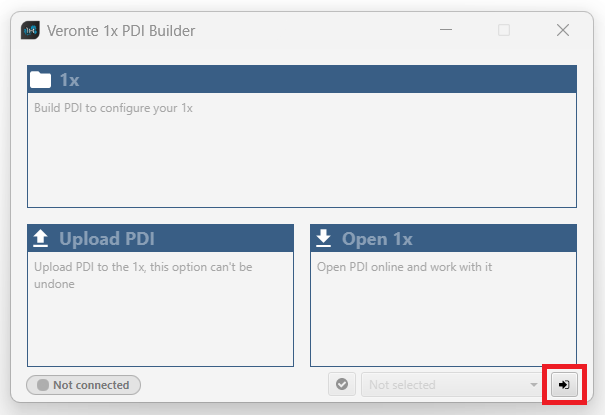Close the Veronte 1x PDI Builder window

point(562,30)
